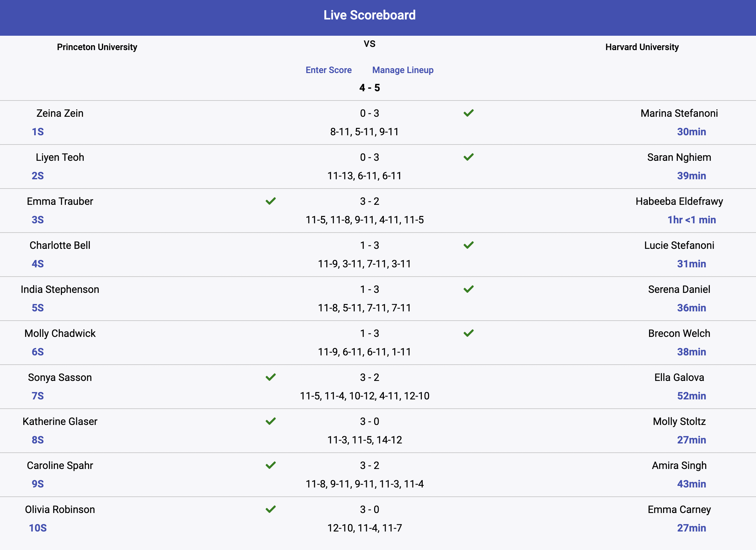
Task: Click the 52min duration for Ella Galova
Action: [692, 396]
